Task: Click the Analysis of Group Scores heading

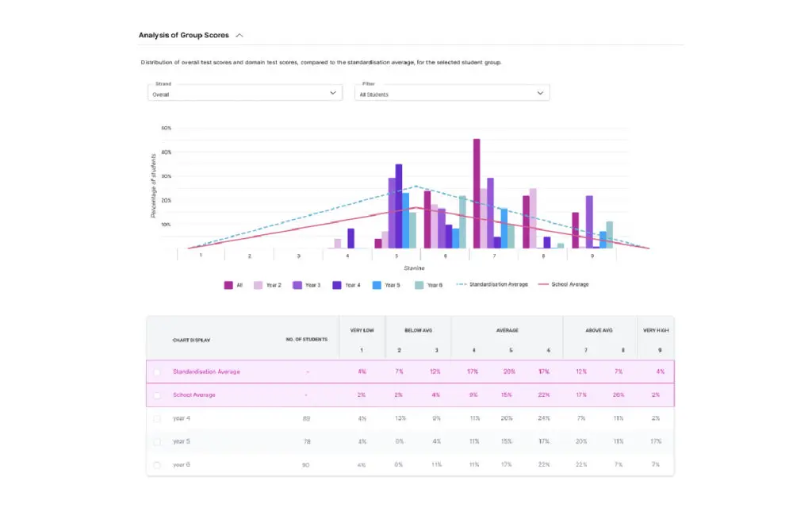Action: [x=183, y=36]
